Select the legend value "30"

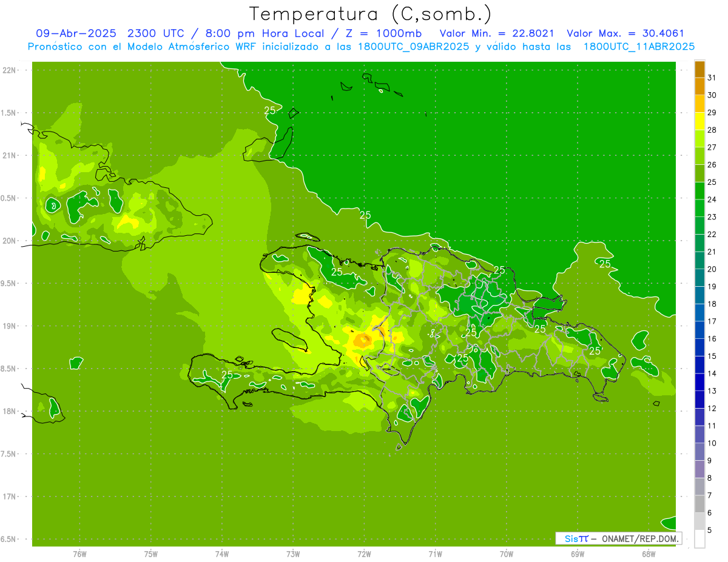[712, 95]
